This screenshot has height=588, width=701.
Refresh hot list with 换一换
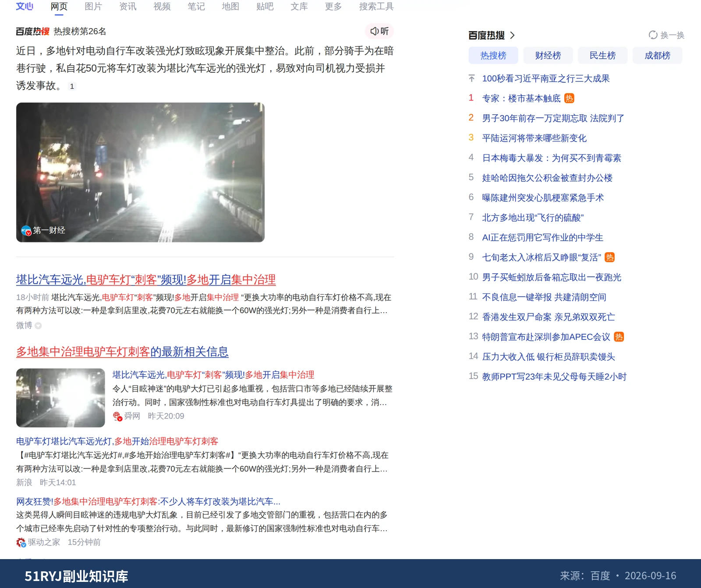666,35
